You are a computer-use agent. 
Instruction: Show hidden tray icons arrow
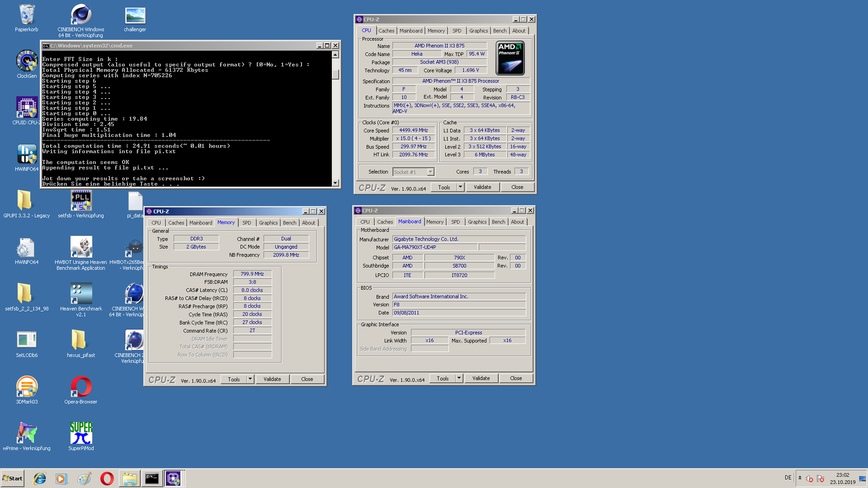pyautogui.click(x=800, y=478)
